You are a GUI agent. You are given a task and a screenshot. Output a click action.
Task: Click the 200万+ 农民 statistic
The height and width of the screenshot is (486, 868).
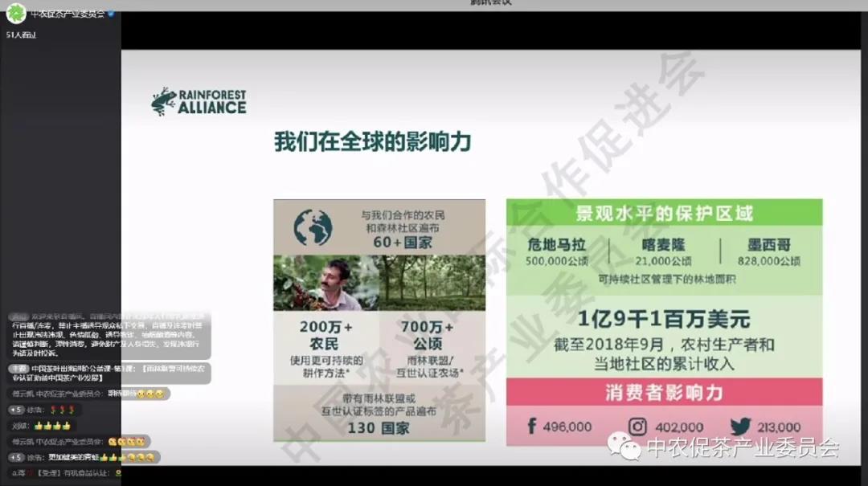(325, 335)
